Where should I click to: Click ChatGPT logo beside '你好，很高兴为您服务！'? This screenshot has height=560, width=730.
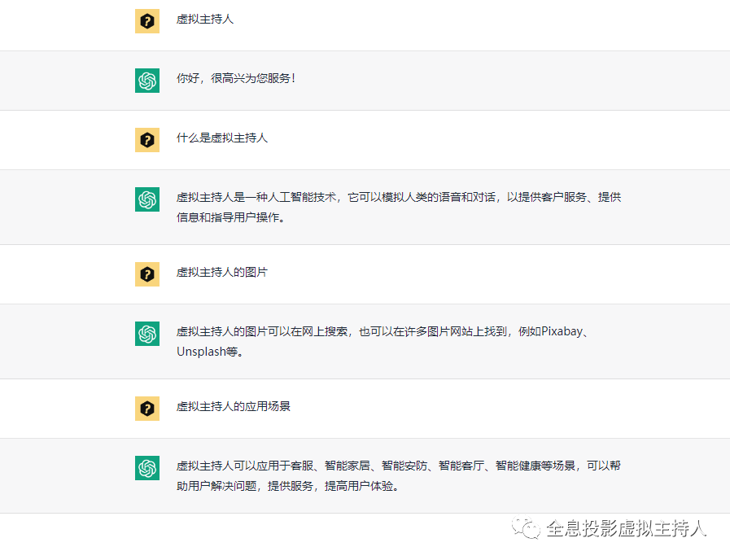click(147, 81)
